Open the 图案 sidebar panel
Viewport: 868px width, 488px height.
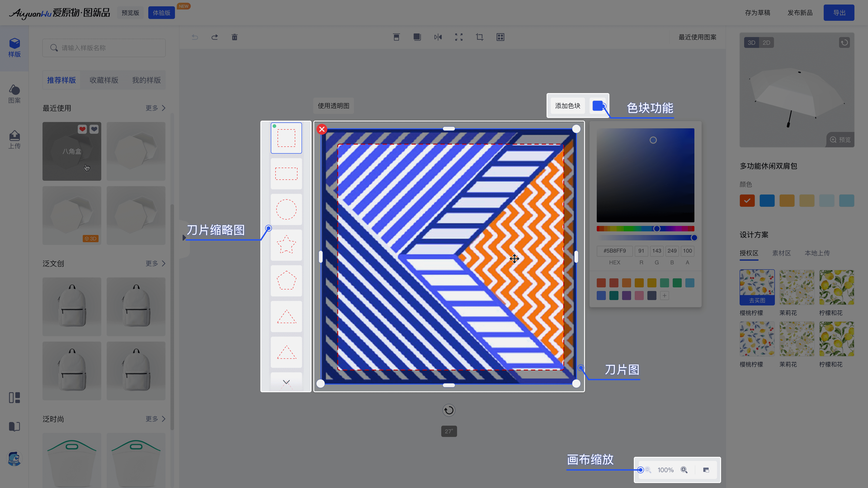14,94
